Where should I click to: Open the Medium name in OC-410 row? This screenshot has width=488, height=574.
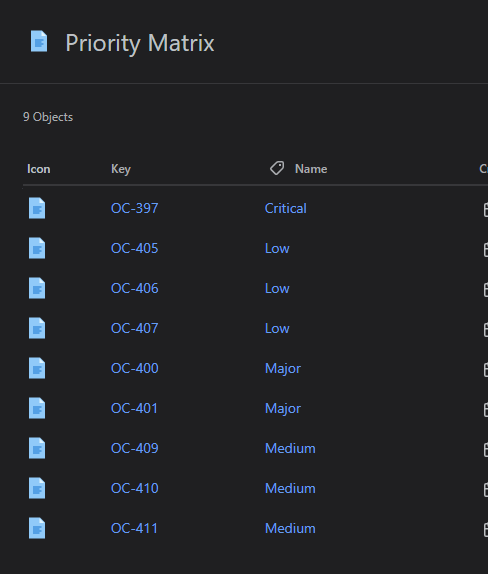tap(290, 488)
